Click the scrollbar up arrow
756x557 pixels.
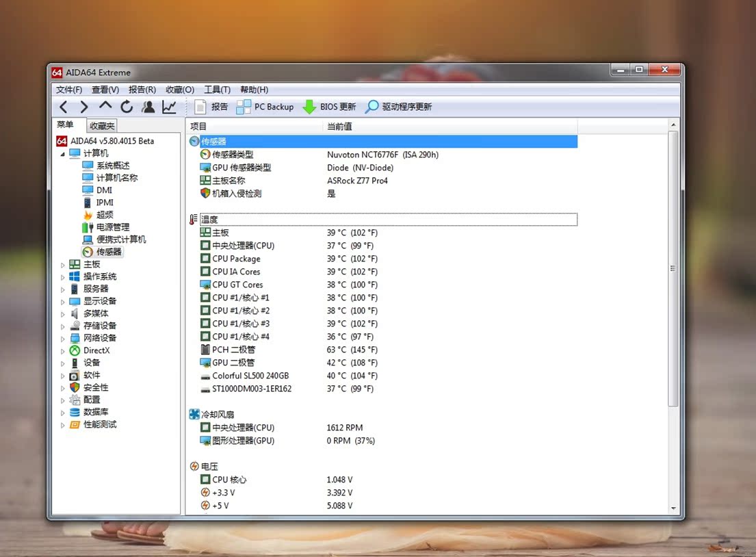(673, 125)
